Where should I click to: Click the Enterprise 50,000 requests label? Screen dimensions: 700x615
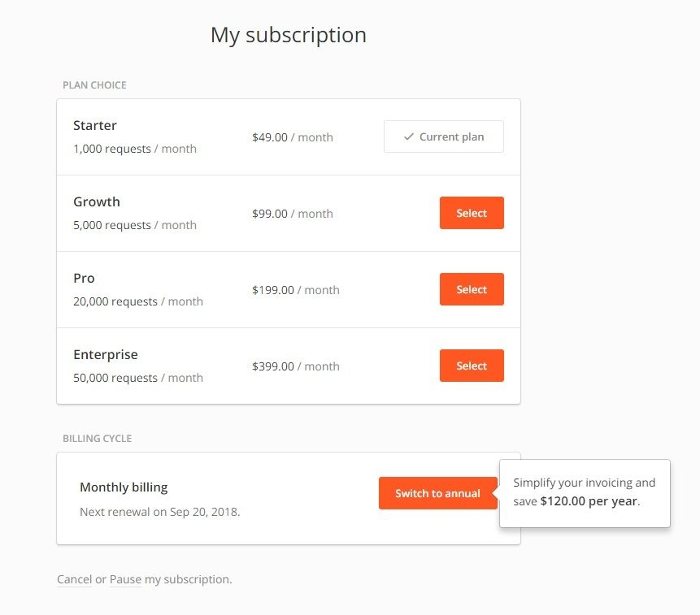click(138, 377)
